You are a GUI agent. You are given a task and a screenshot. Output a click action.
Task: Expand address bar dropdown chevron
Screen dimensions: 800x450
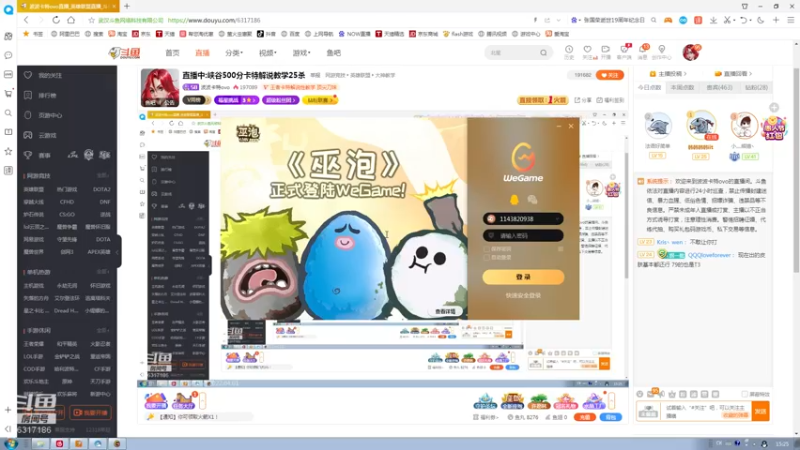(559, 20)
